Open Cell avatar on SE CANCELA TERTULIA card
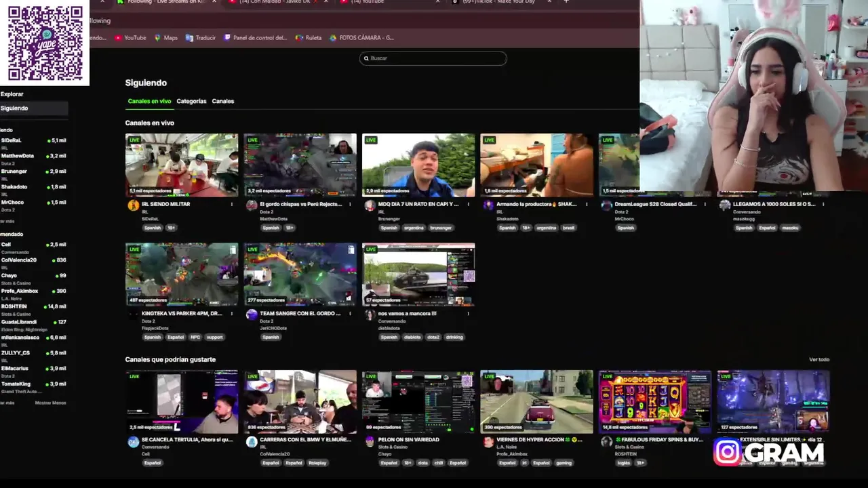The width and height of the screenshot is (868, 488). click(x=133, y=441)
